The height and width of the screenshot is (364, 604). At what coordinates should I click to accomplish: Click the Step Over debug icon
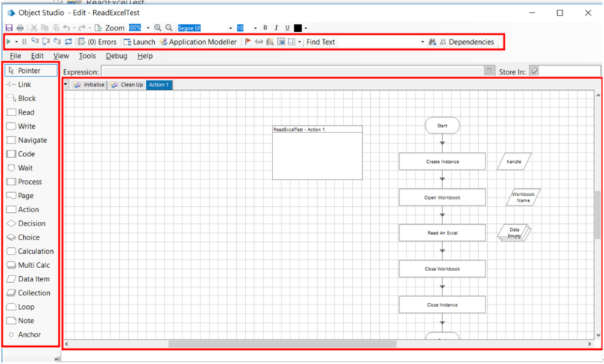(x=46, y=41)
